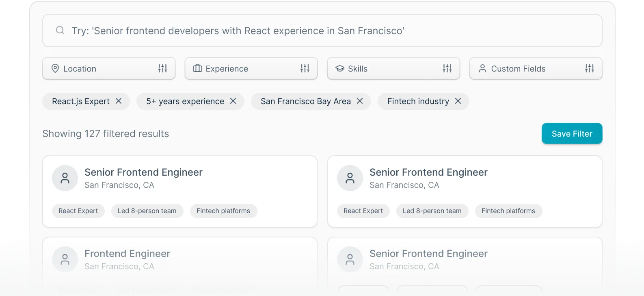Click the Frontend Engineer card avatar

coord(65,259)
